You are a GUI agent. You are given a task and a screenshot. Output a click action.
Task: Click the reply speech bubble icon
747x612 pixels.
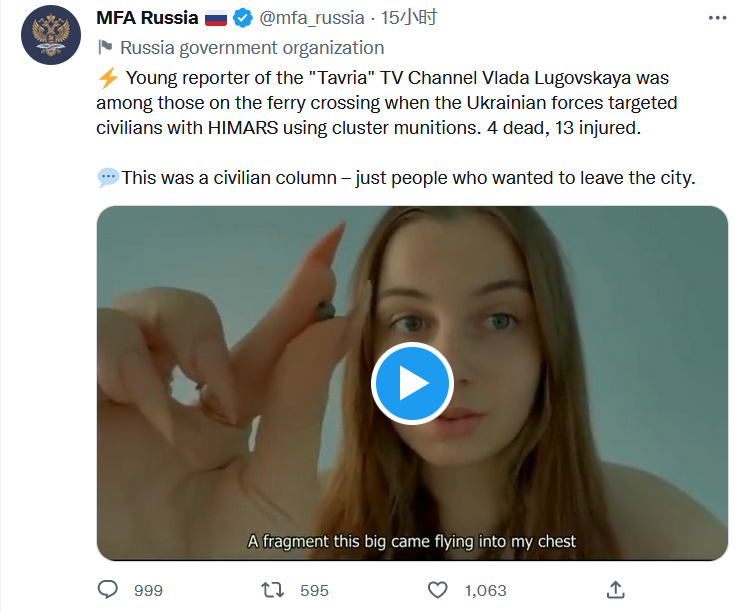[108, 590]
